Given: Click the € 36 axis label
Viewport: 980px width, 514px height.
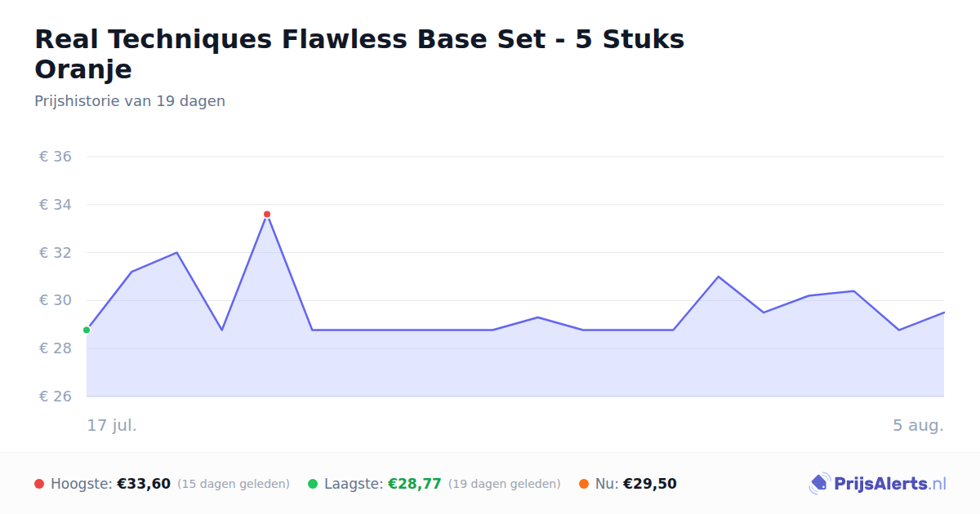Looking at the screenshot, I should click(56, 157).
